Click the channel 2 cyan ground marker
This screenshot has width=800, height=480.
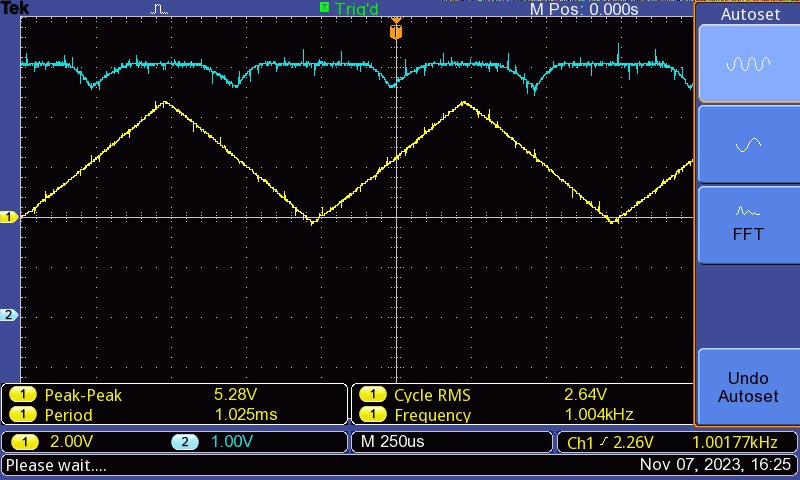click(10, 315)
